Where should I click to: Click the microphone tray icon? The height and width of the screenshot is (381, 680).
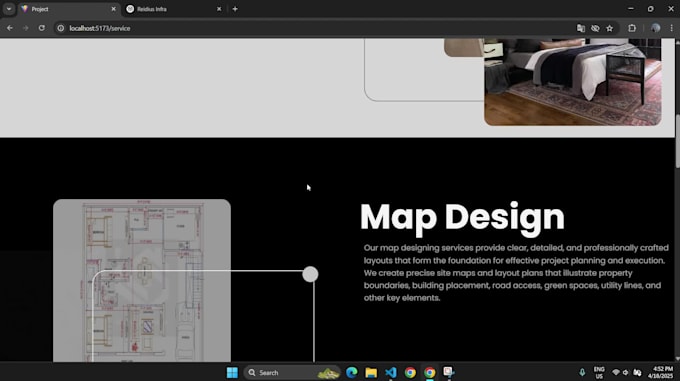pos(582,372)
